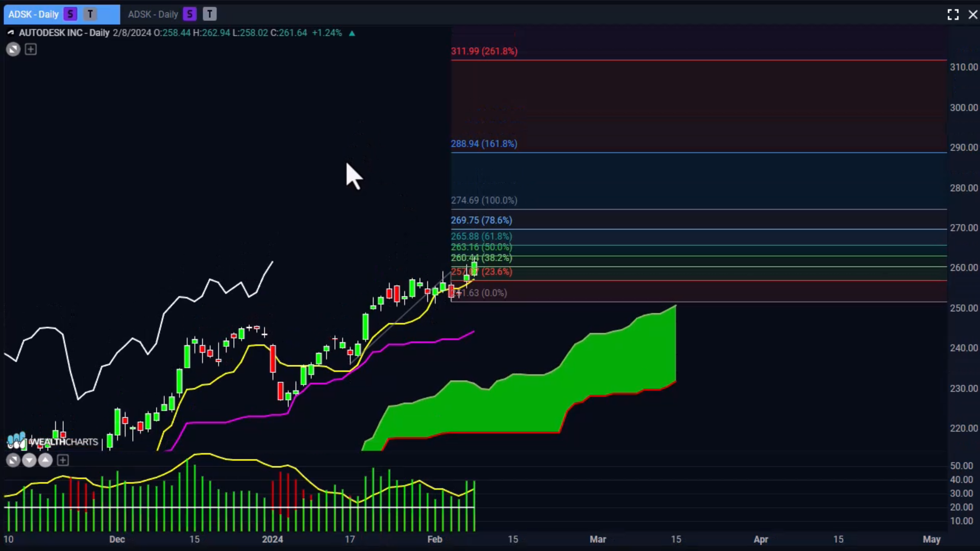Screen dimensions: 980x551
Task: Click the gray T badge on the active tab
Action: point(90,14)
